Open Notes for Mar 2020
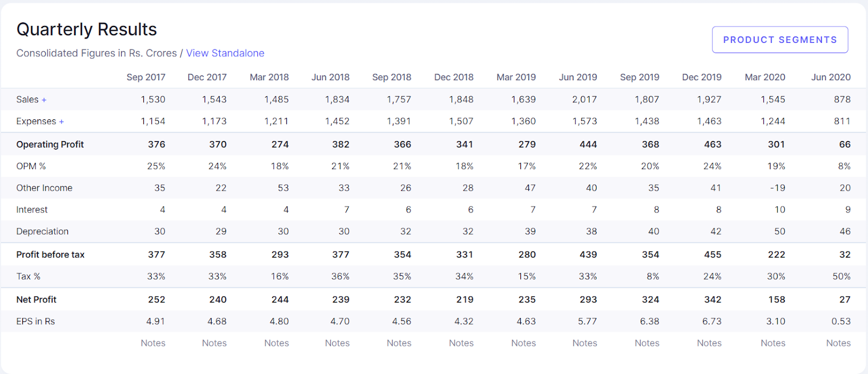 773,343
